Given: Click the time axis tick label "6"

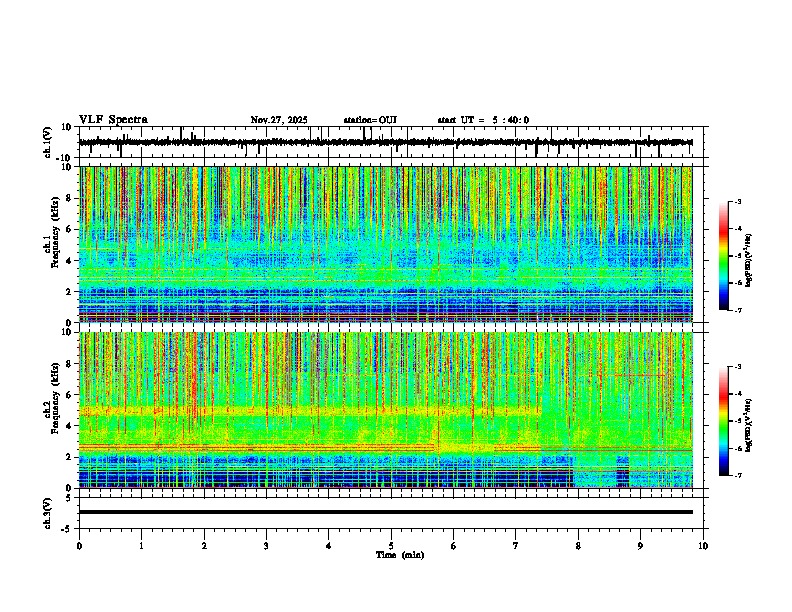Looking at the screenshot, I should (x=454, y=546).
